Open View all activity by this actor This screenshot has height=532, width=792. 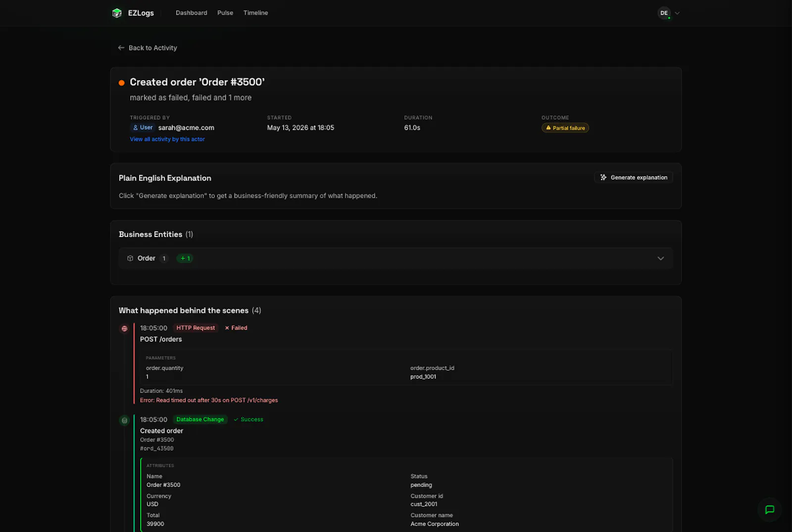click(167, 140)
